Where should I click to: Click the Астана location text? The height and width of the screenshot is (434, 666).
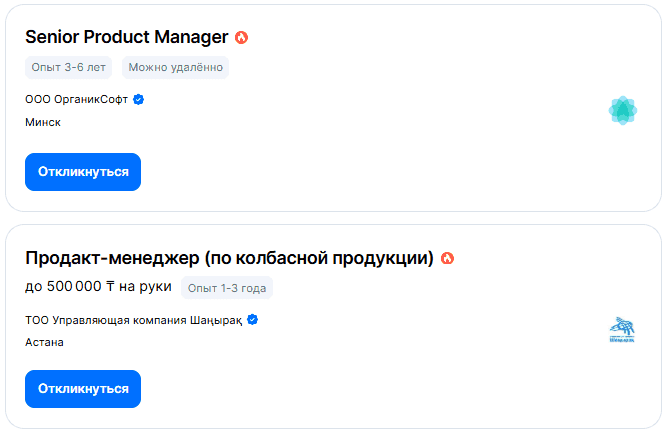[x=45, y=342]
